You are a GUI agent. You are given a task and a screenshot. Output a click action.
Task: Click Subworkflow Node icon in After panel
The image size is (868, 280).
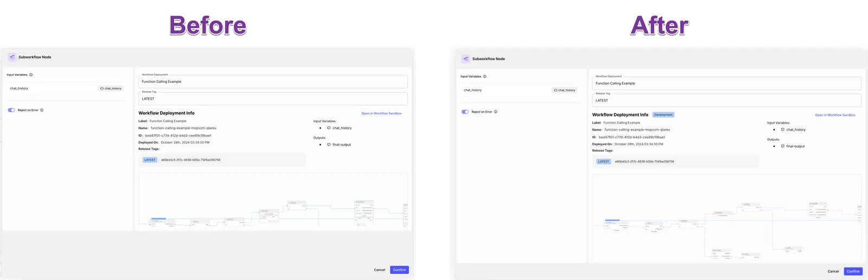pyautogui.click(x=466, y=58)
